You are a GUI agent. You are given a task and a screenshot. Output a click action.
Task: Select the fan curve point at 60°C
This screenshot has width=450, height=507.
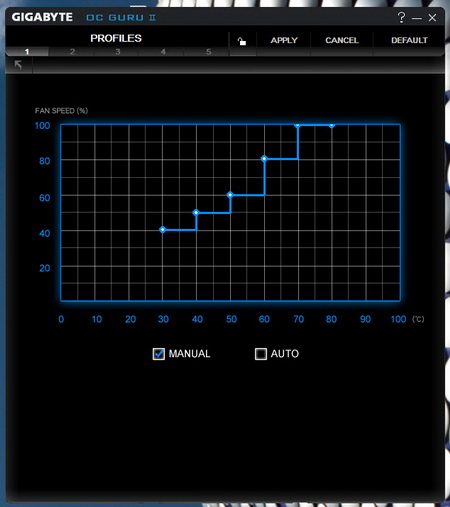click(x=264, y=159)
